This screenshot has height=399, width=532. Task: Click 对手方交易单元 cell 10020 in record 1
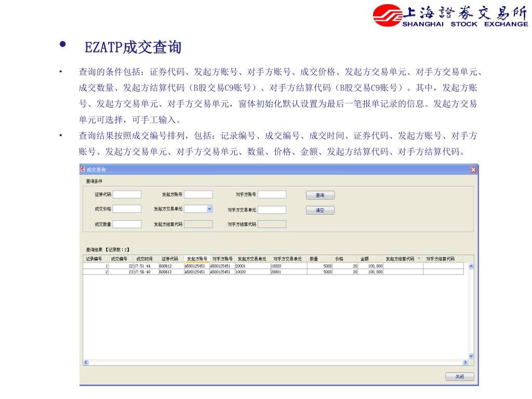(289, 267)
